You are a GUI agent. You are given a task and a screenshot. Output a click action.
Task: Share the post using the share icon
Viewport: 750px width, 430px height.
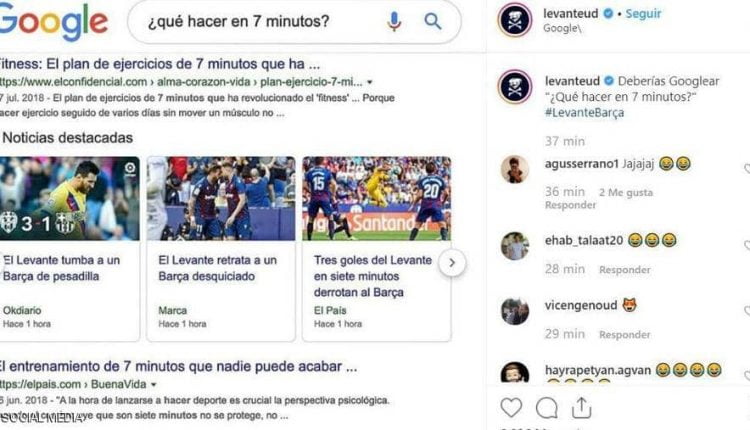(582, 408)
